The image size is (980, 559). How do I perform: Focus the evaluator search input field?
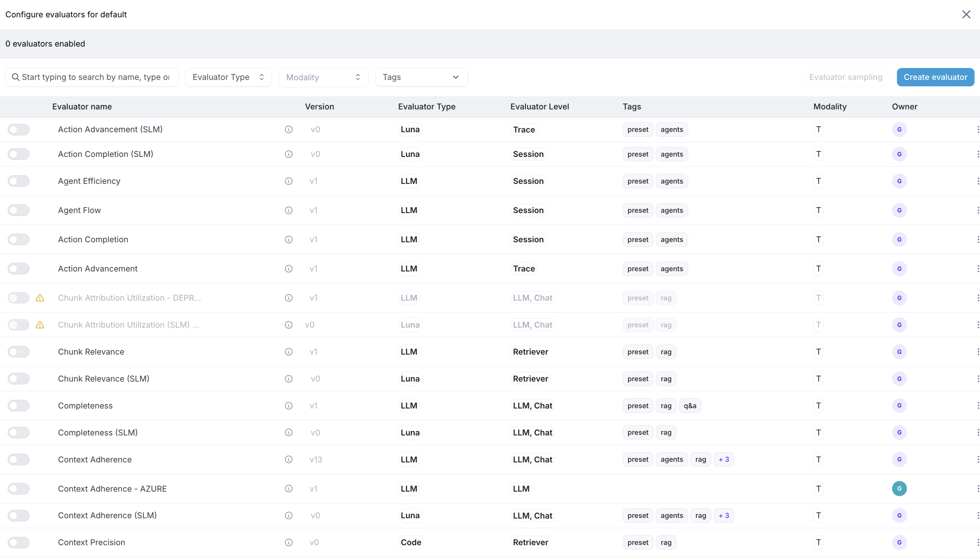point(92,77)
